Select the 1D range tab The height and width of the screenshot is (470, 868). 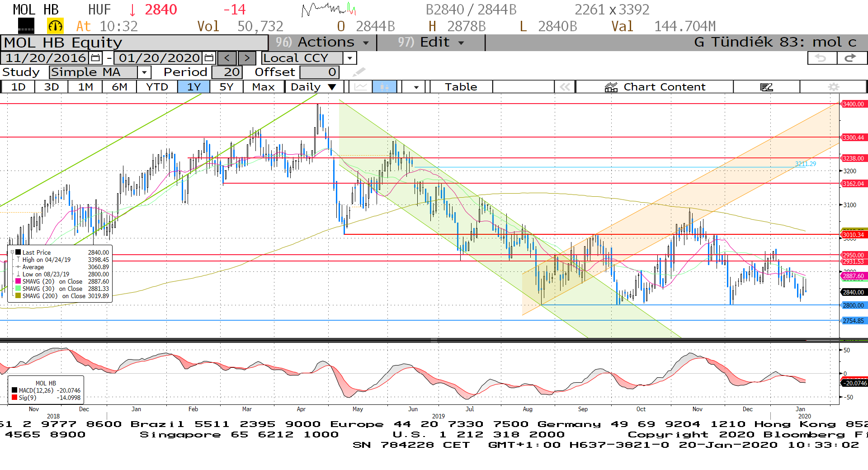pos(18,87)
